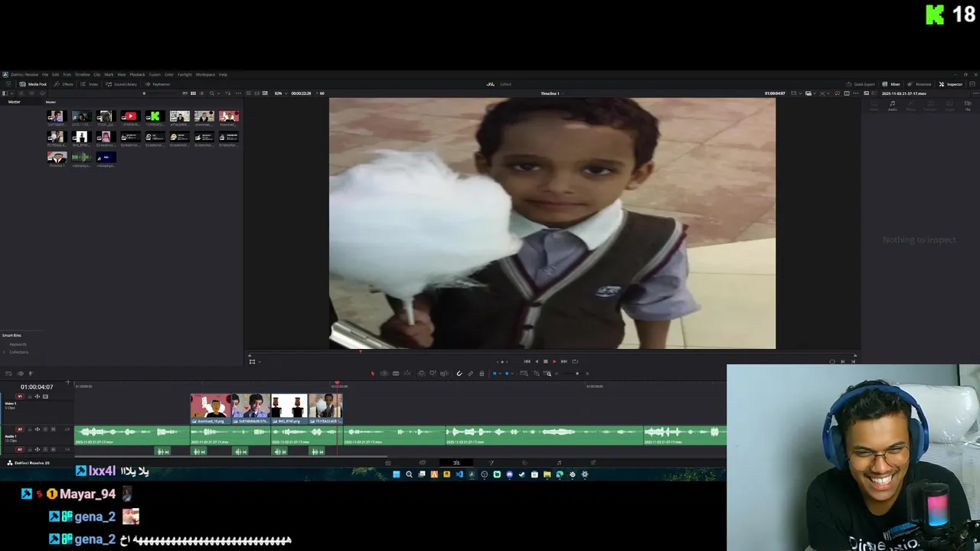Open the File tab in Inspector
This screenshot has height=551, width=980.
pyautogui.click(x=968, y=106)
